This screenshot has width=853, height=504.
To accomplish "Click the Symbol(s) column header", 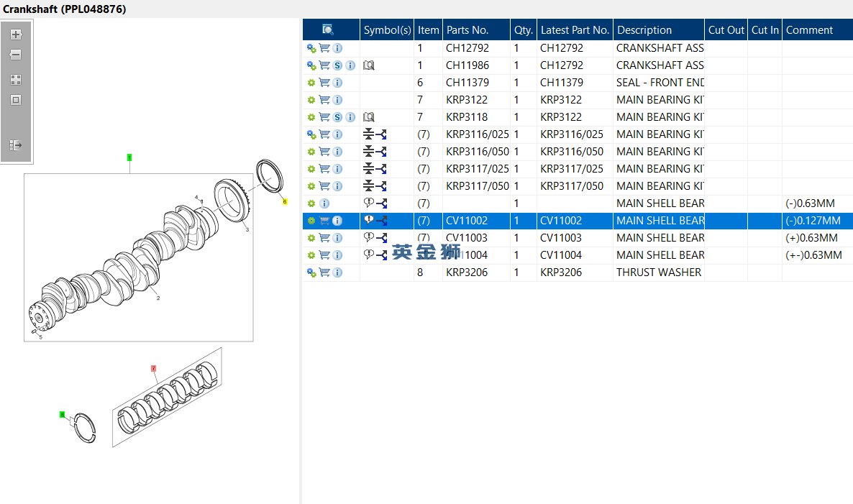I will tap(387, 30).
